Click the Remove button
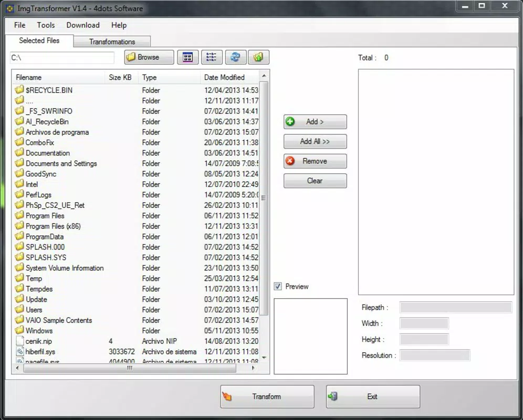This screenshot has width=523, height=420. click(x=315, y=161)
